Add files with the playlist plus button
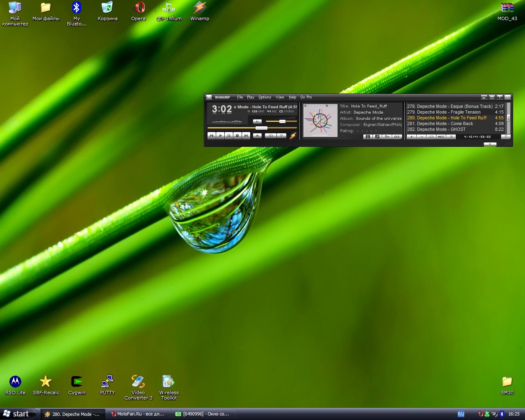The width and height of the screenshot is (525, 420). click(x=411, y=137)
